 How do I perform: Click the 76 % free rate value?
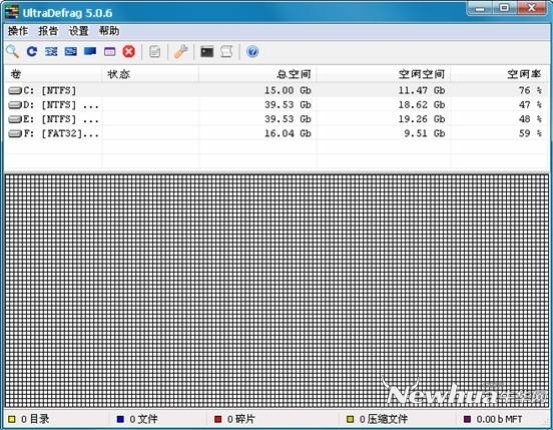point(530,90)
